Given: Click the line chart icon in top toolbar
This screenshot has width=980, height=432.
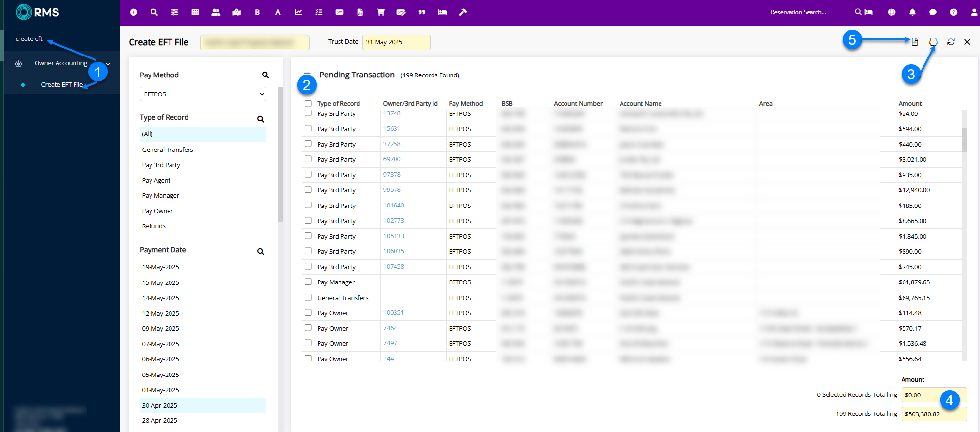Looking at the screenshot, I should [x=298, y=12].
